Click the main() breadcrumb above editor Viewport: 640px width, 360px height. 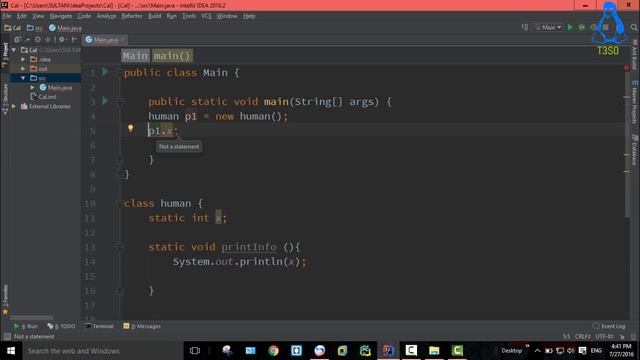pos(172,56)
